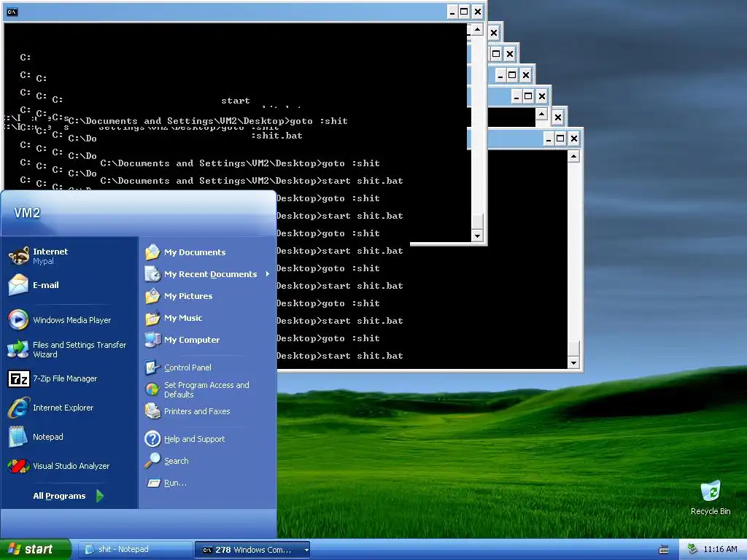Screen dimensions: 747x560
Task: Open Control Panel
Action: [x=208, y=367]
